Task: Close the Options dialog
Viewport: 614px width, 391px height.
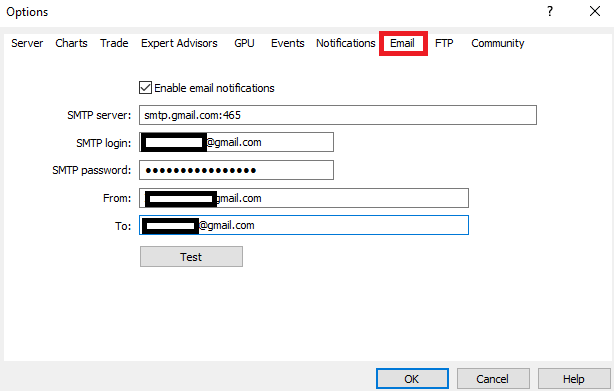Action: click(x=595, y=11)
